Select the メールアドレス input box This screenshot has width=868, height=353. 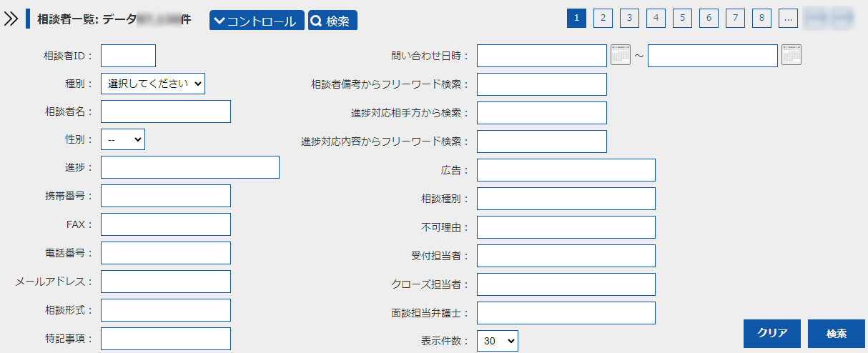(166, 282)
